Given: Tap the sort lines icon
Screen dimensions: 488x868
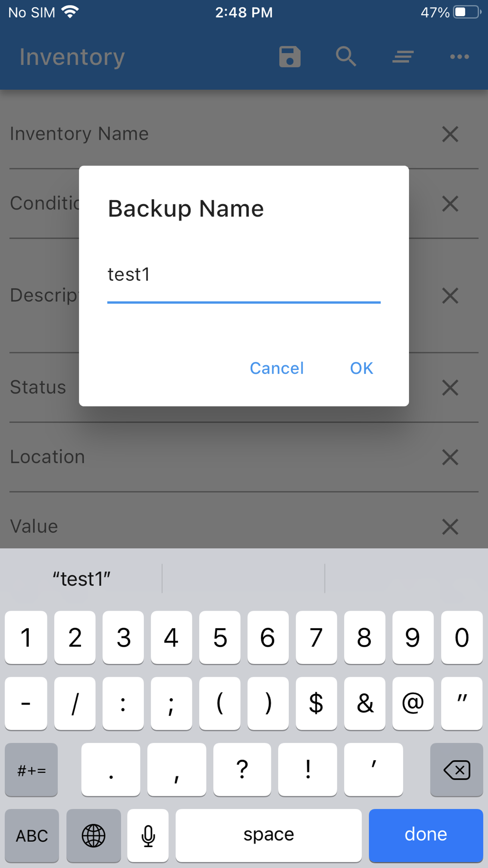Looking at the screenshot, I should (403, 57).
